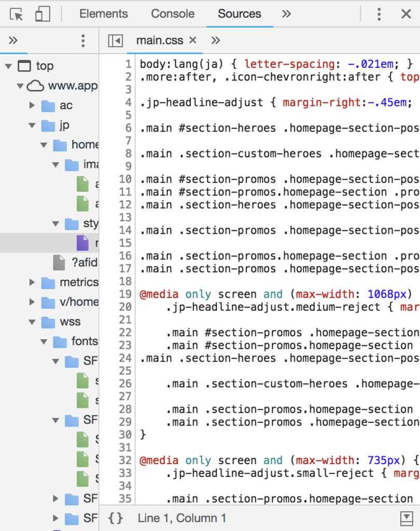
Task: Select the home folder icon
Action: click(60, 145)
